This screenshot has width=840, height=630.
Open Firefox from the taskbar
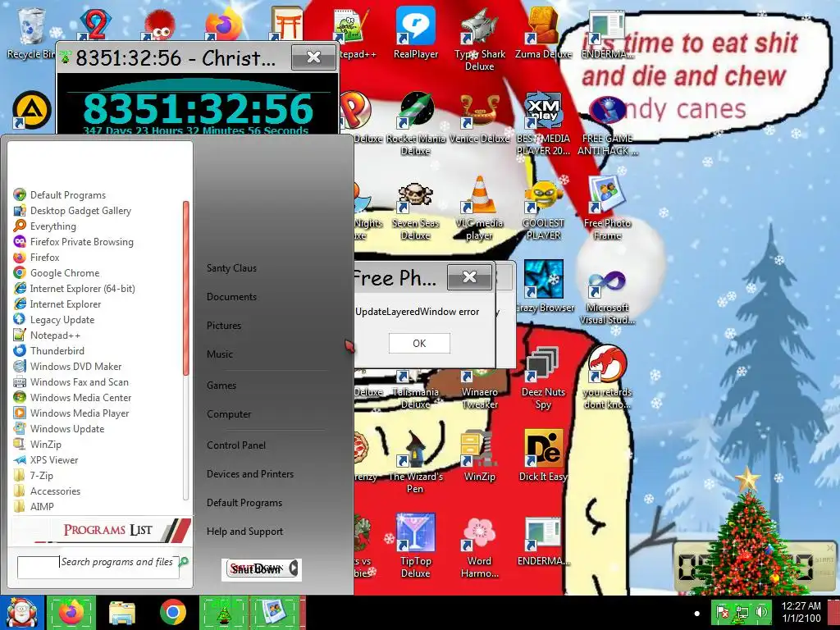pos(71,613)
